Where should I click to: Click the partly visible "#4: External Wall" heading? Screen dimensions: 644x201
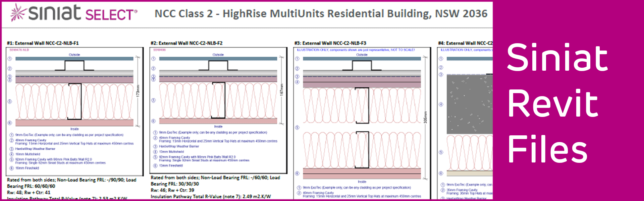(x=465, y=43)
